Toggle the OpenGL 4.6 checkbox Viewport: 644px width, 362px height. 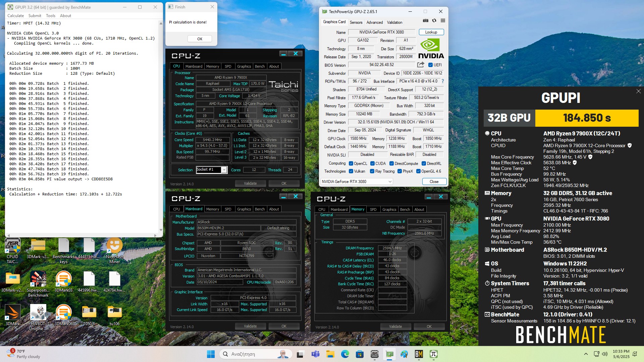point(418,171)
